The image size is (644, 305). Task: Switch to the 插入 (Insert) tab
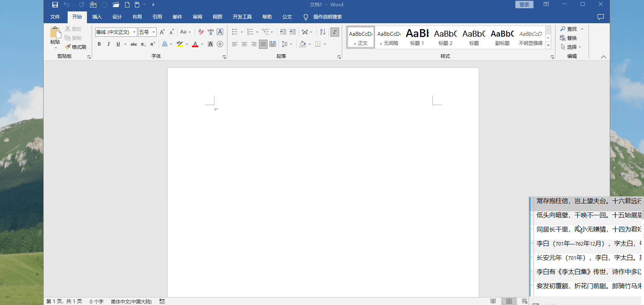97,17
